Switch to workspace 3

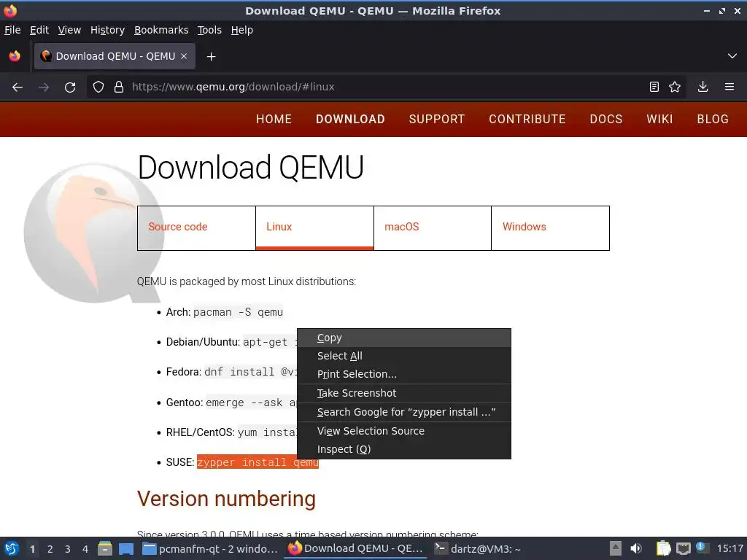[68, 549]
